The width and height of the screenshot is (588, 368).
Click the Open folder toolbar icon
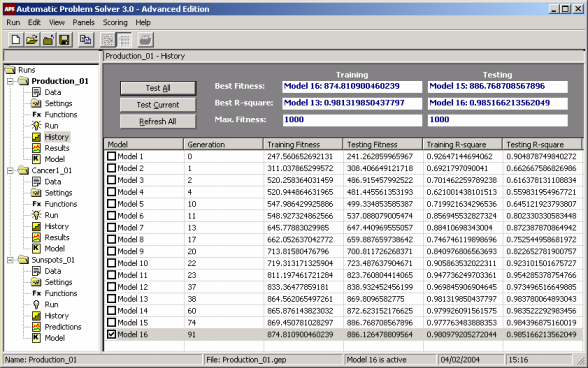32,39
